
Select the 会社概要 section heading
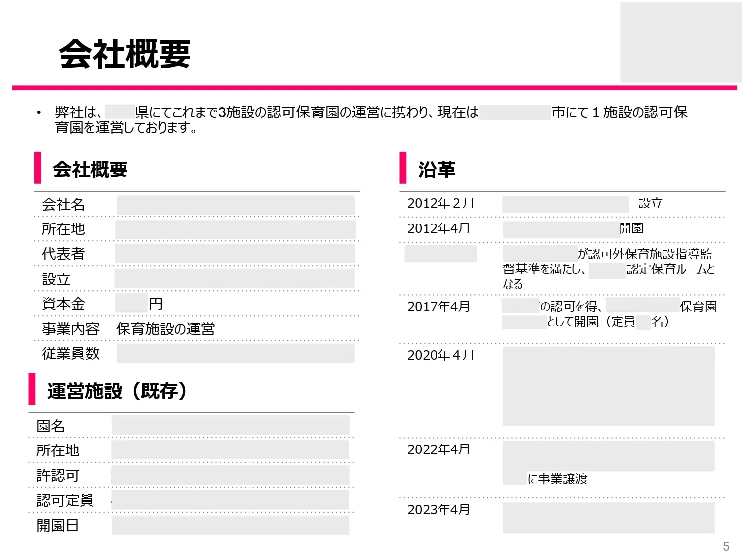(90, 169)
